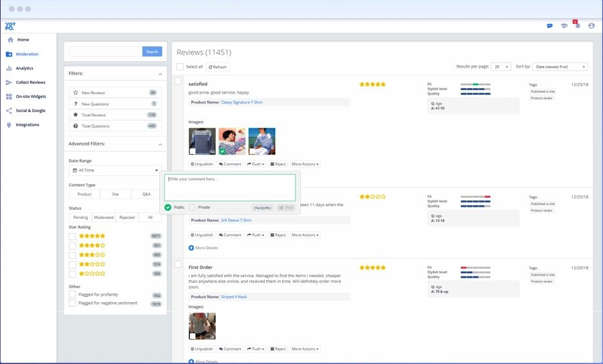Click the comment text field
Image resolution: width=603 pixels, height=364 pixels.
tap(230, 187)
